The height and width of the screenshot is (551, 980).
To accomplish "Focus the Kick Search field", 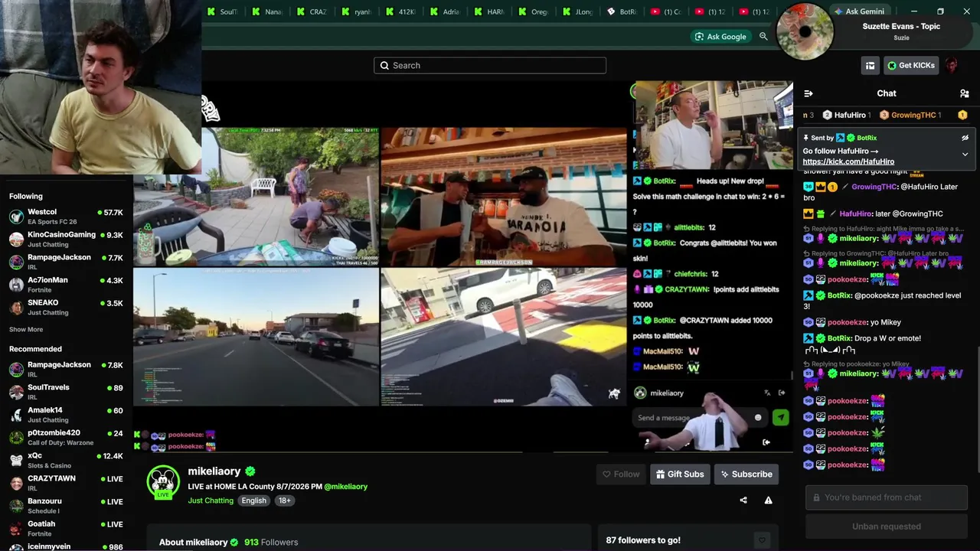I will [490, 66].
